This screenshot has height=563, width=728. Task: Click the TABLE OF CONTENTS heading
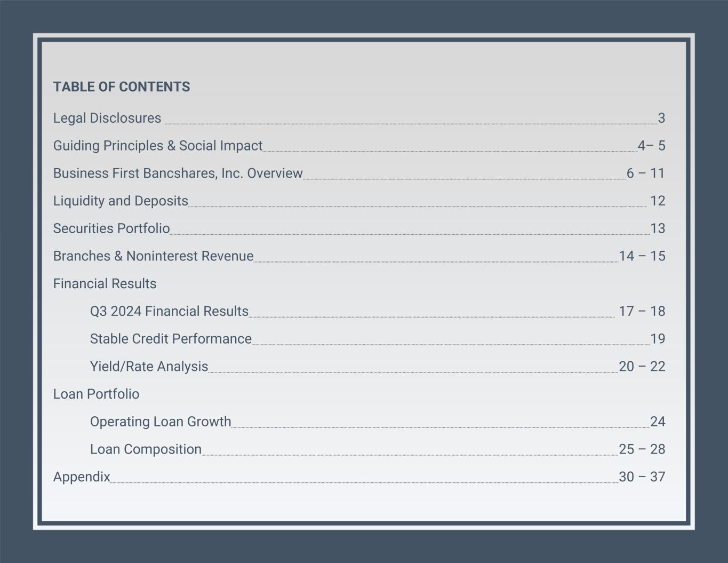pos(122,87)
